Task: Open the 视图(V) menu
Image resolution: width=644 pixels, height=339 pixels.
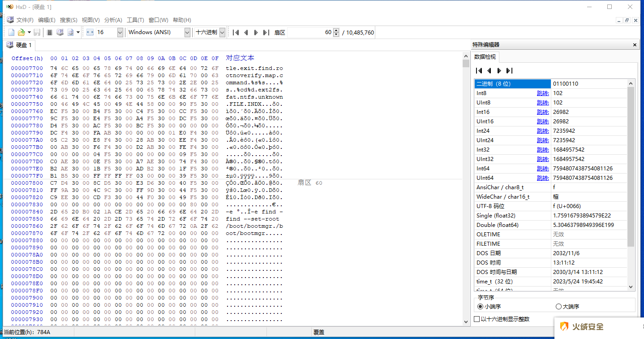Action: pos(90,20)
